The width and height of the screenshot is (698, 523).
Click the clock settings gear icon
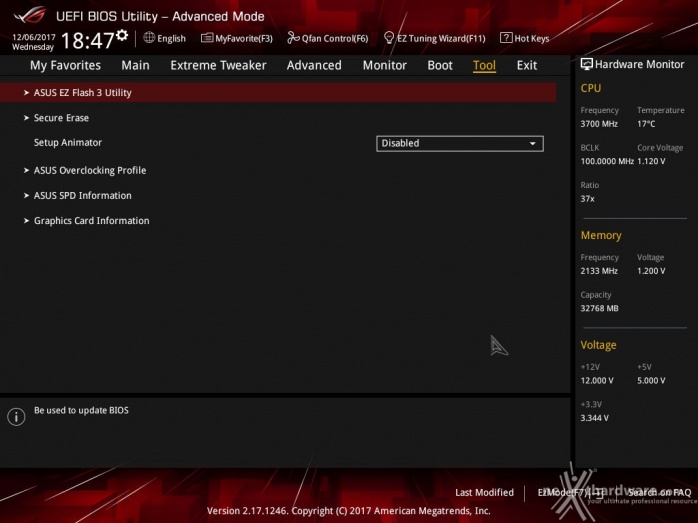click(x=122, y=35)
